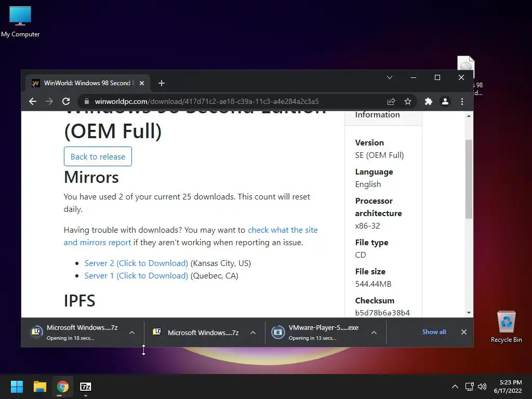The image size is (532, 399).
Task: Open the Chrome extensions puzzle icon
Action: pyautogui.click(x=429, y=101)
